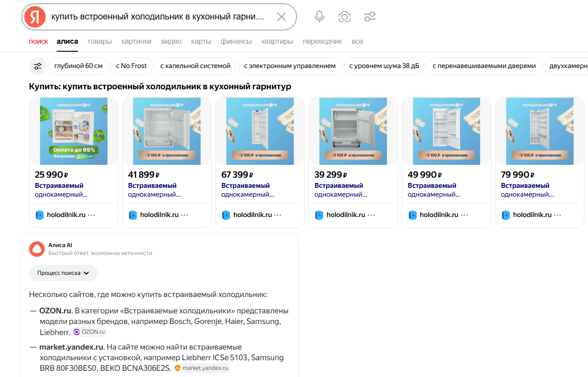Start voice search with microphone icon

pyautogui.click(x=319, y=17)
